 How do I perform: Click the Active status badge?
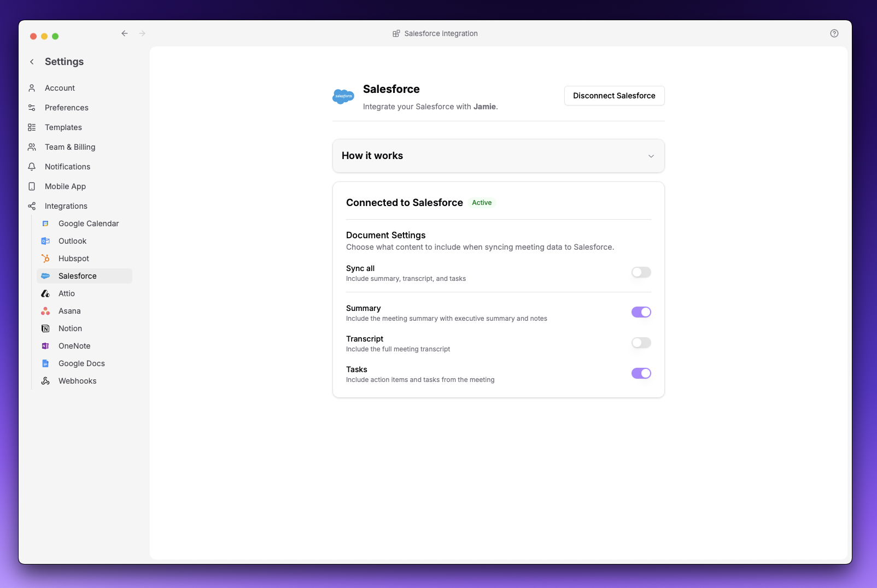(x=482, y=203)
